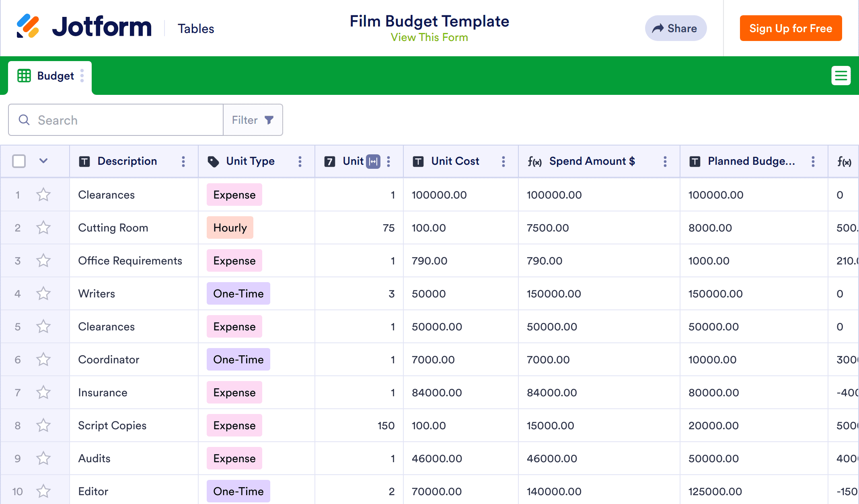Expand the row selection dropdown chevron
Viewport: 859px width, 504px height.
43,161
